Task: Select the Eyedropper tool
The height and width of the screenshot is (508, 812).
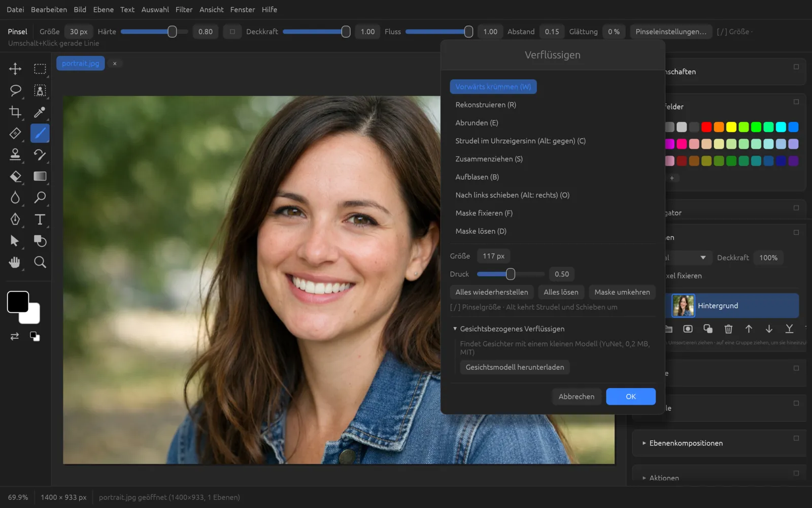Action: [40, 112]
